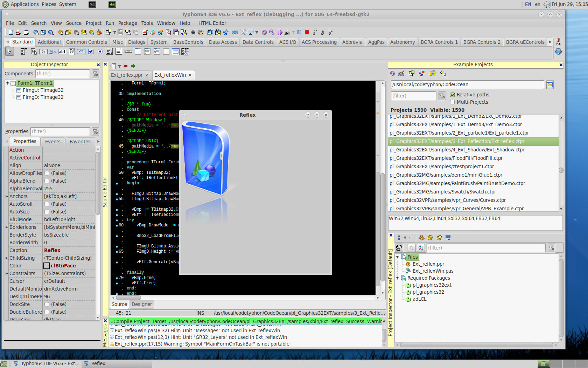Select the TRadioButton palette component
The width and height of the screenshot is (588, 368).
(100, 52)
